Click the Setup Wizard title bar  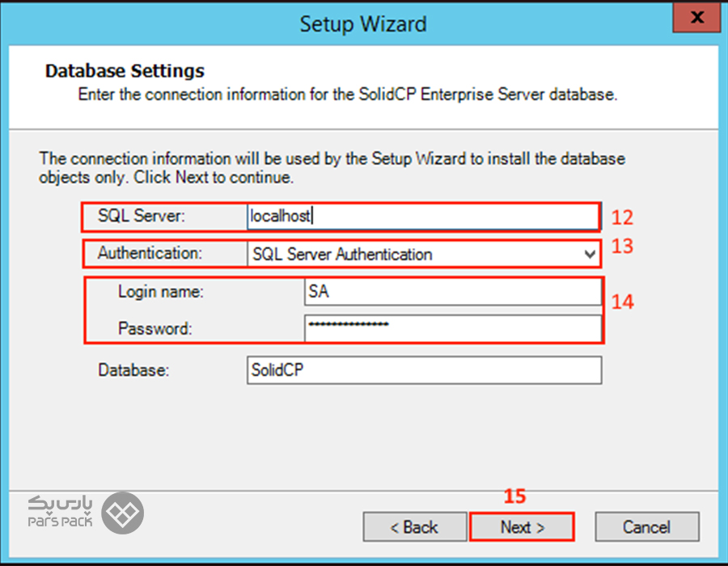(x=363, y=23)
